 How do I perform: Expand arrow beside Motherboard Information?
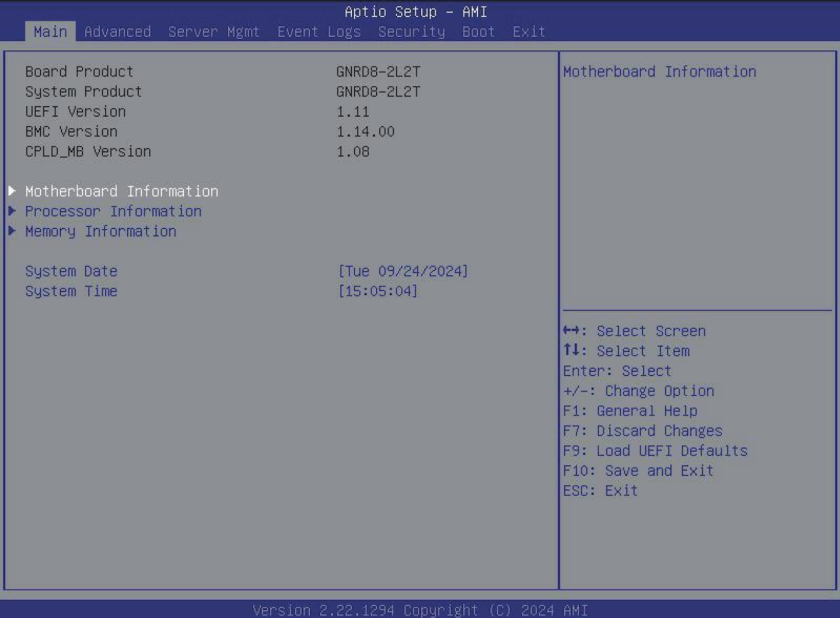tap(12, 191)
